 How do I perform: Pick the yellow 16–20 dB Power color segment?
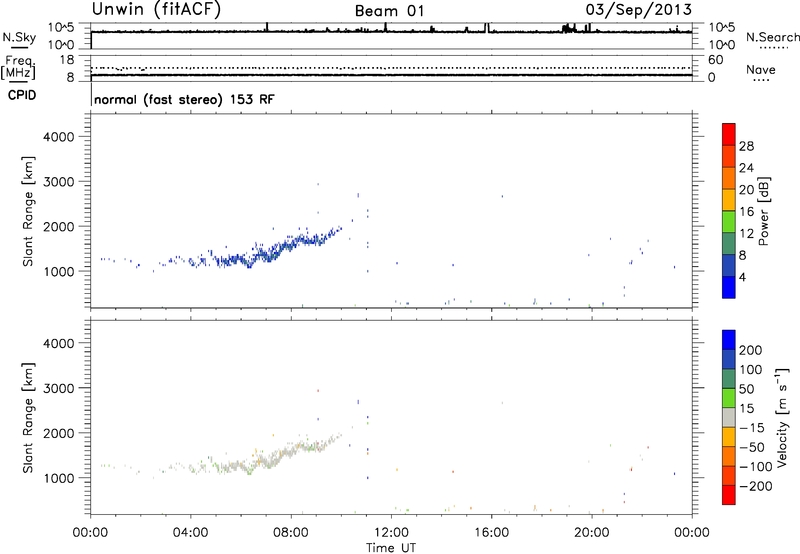point(729,199)
